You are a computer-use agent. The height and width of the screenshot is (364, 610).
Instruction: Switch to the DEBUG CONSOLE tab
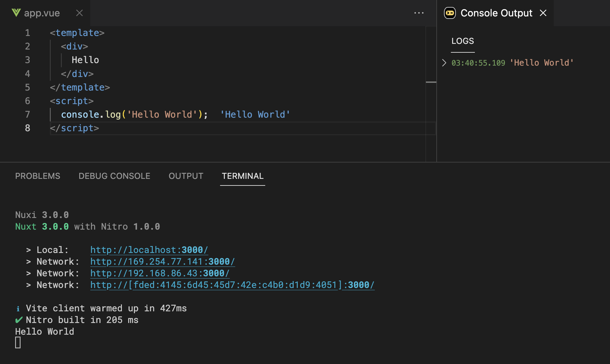[x=114, y=176]
